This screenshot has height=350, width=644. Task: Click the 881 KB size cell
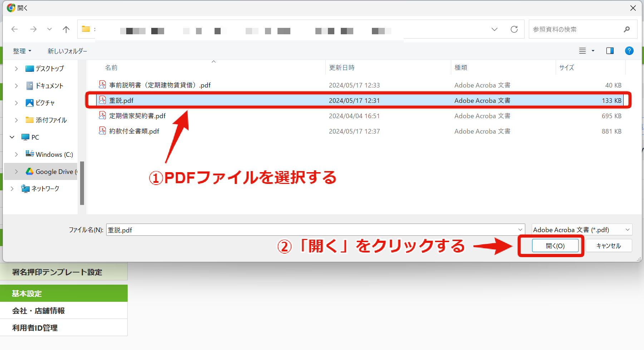(611, 131)
